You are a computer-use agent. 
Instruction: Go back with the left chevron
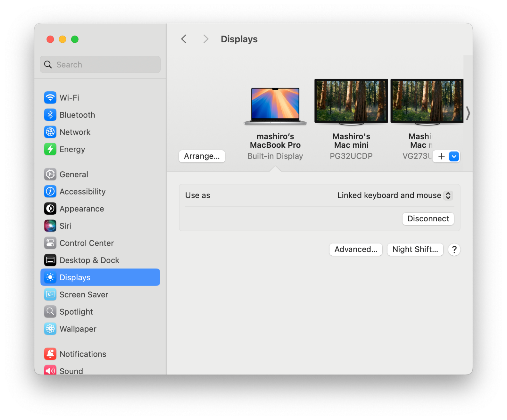[184, 39]
